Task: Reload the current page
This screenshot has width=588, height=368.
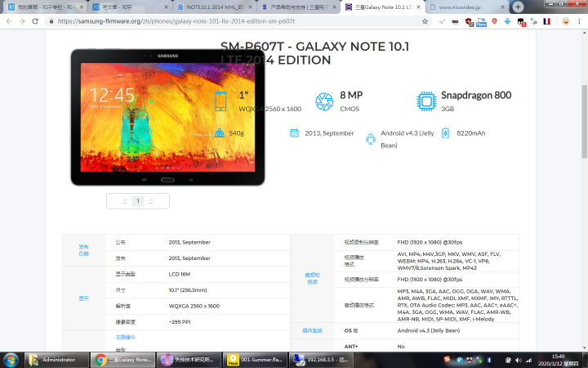Action: point(35,21)
